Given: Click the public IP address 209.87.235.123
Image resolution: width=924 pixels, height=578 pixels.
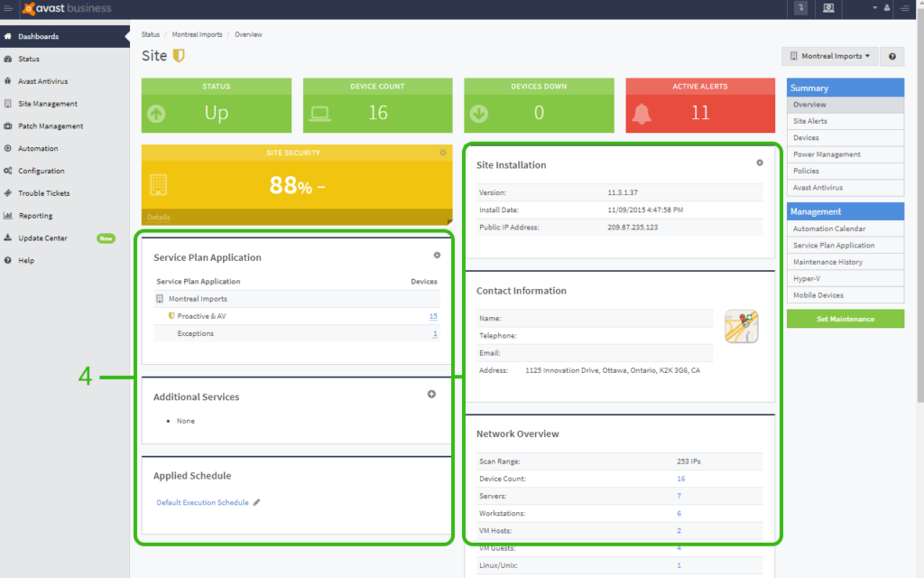Looking at the screenshot, I should (x=633, y=227).
